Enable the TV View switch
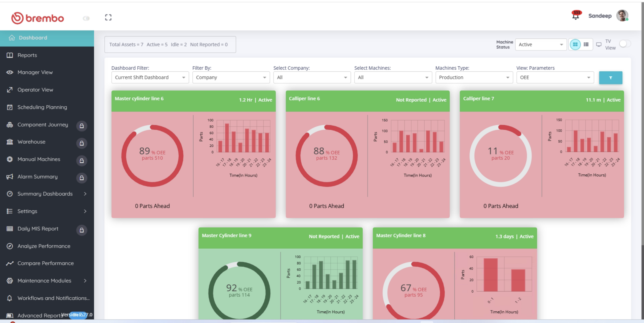 click(x=625, y=44)
